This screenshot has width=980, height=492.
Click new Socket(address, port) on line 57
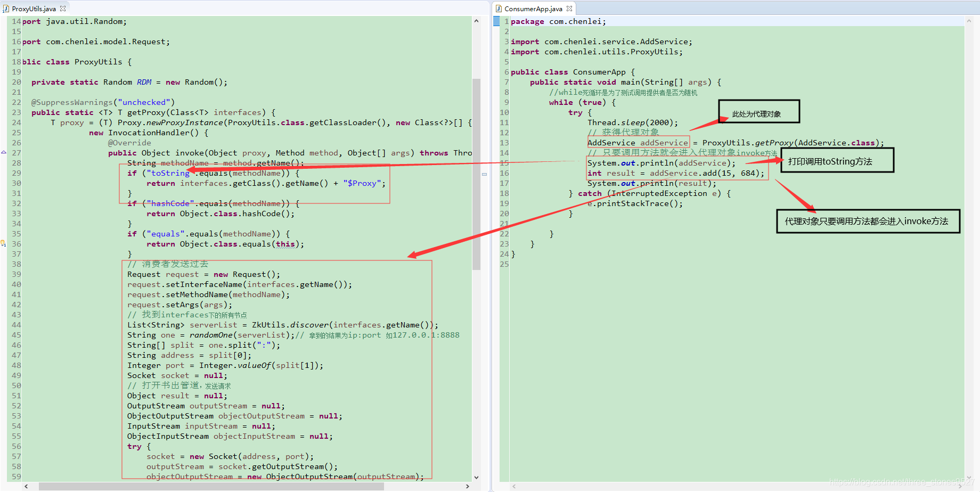[x=249, y=456]
